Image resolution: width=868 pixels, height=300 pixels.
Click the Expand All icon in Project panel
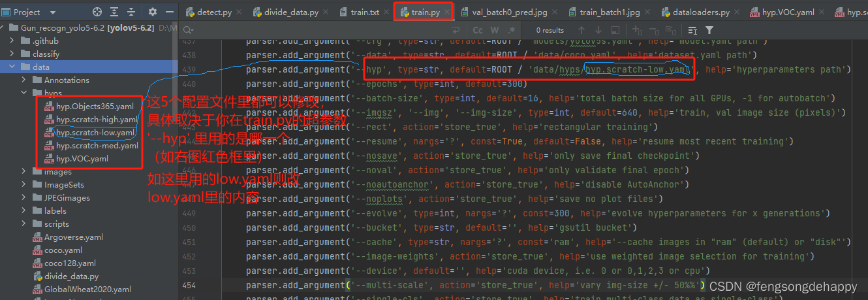[x=116, y=12]
